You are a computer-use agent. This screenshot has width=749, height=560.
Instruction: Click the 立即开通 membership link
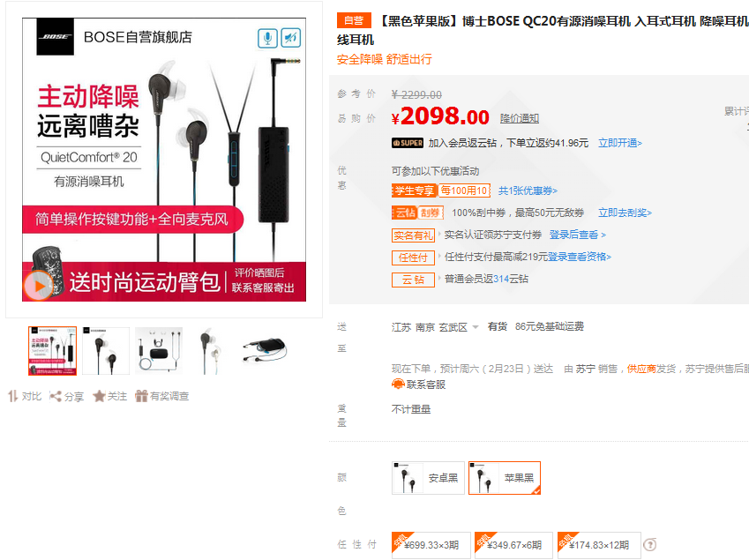click(x=620, y=143)
